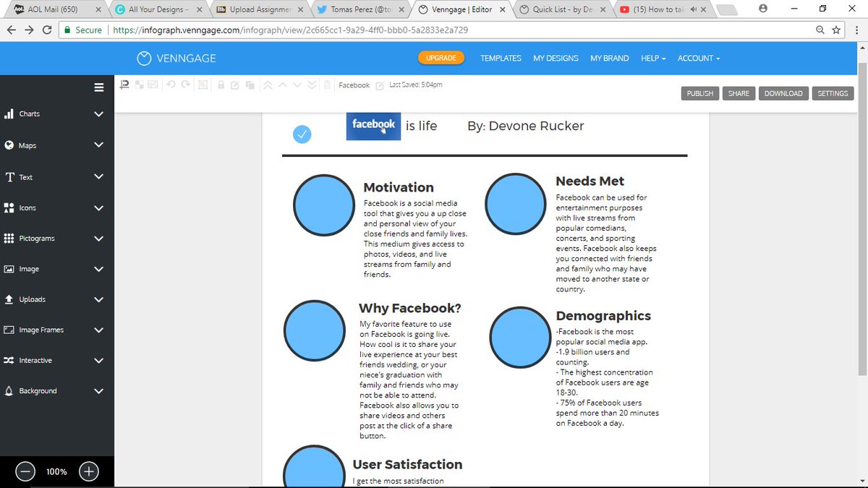
Task: Undo the last action
Action: (171, 85)
